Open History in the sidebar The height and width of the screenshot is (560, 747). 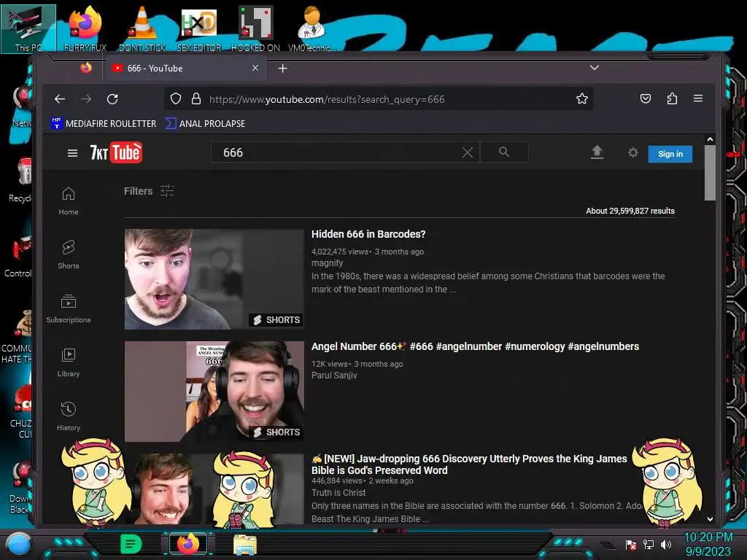69,416
